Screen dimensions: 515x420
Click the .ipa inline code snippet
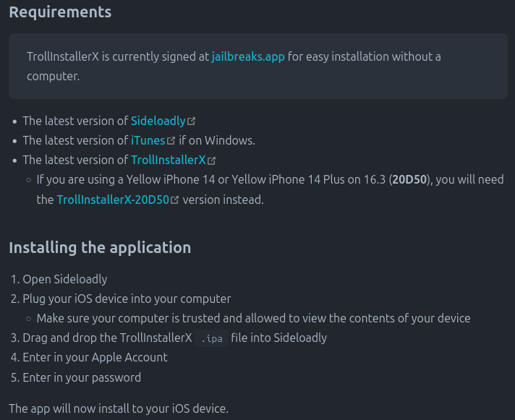[212, 338]
